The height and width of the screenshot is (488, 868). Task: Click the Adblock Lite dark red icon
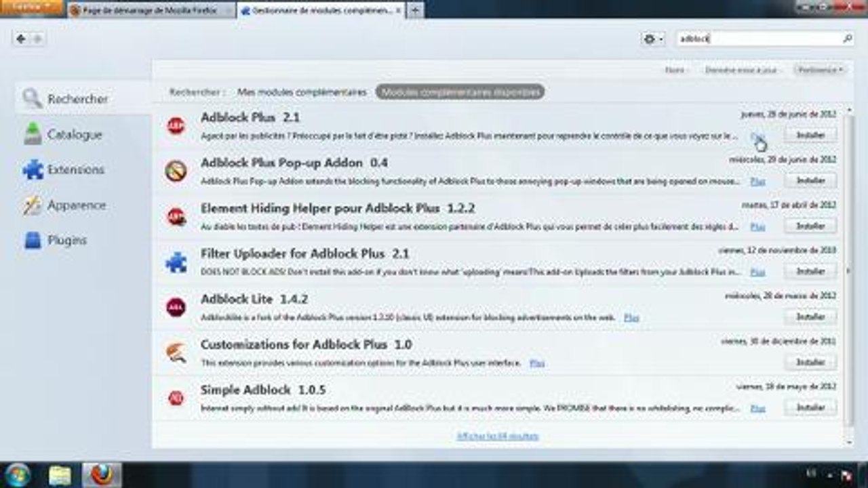click(x=176, y=307)
